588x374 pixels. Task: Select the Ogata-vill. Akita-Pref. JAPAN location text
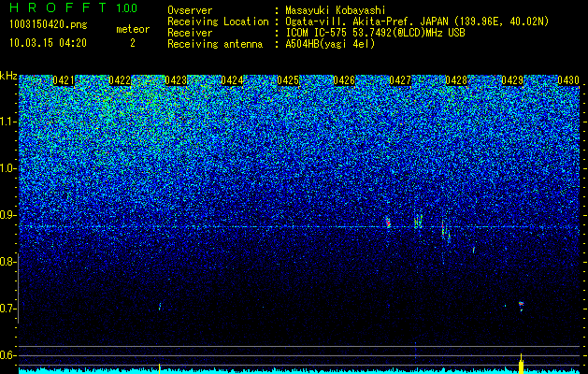click(x=419, y=22)
